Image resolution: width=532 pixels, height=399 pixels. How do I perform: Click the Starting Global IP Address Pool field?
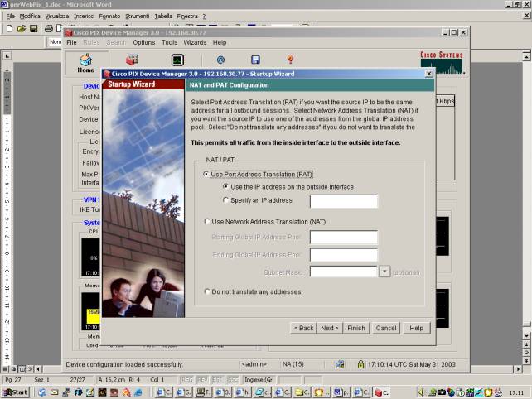(344, 237)
